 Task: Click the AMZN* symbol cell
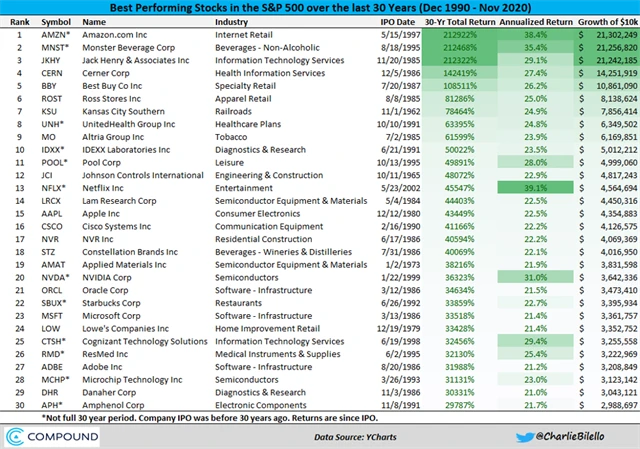pos(56,35)
